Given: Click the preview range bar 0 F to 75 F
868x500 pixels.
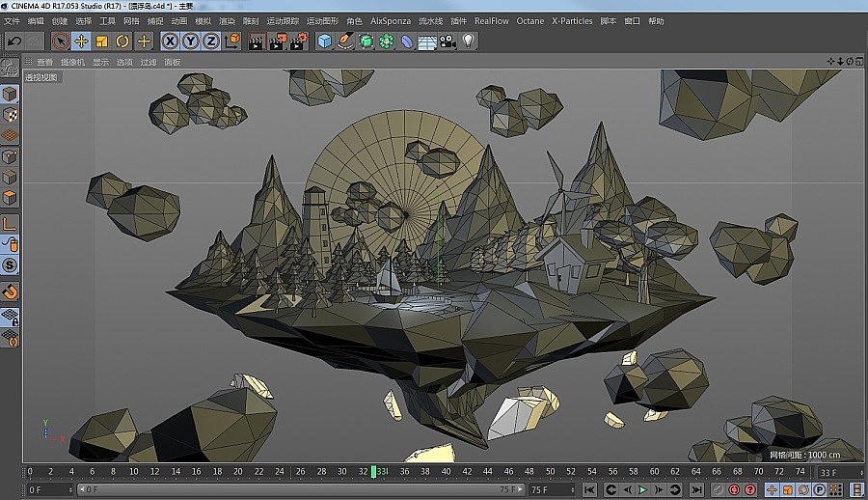Looking at the screenshot, I should point(301,489).
